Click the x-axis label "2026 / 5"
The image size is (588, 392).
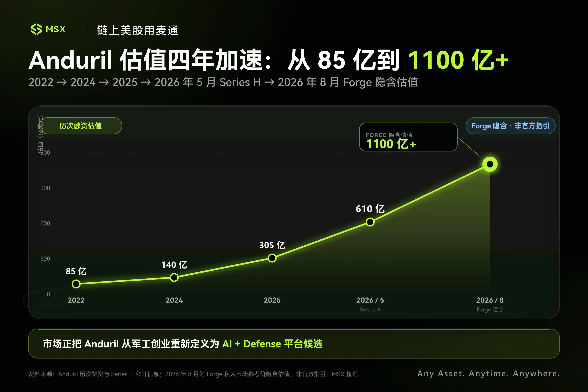tap(370, 300)
